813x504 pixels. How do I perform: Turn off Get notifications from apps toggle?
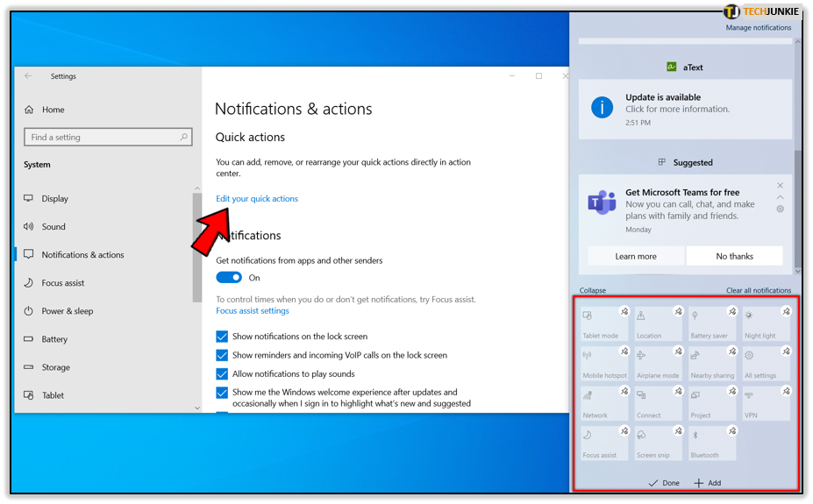click(229, 278)
